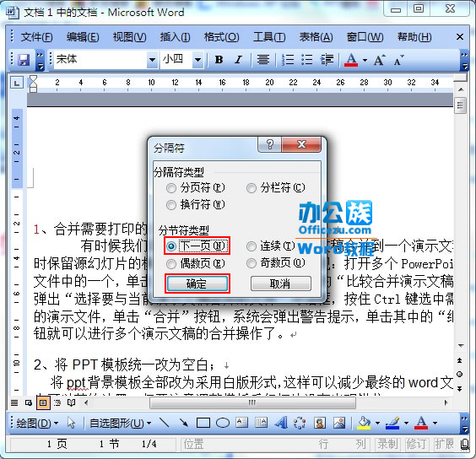This screenshot has height=459, width=476.
Task: Click select browse object button
Action: point(460,375)
